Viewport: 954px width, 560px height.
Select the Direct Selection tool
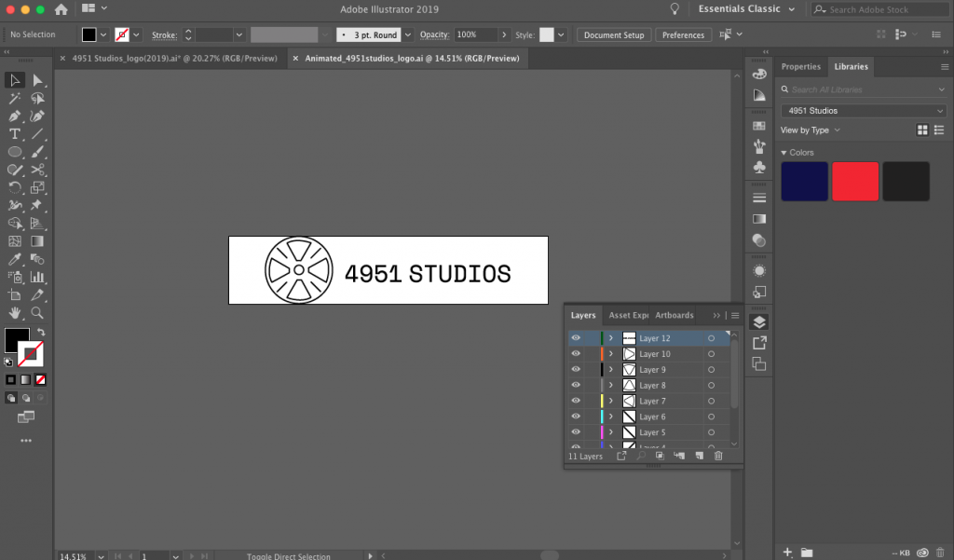click(x=37, y=80)
